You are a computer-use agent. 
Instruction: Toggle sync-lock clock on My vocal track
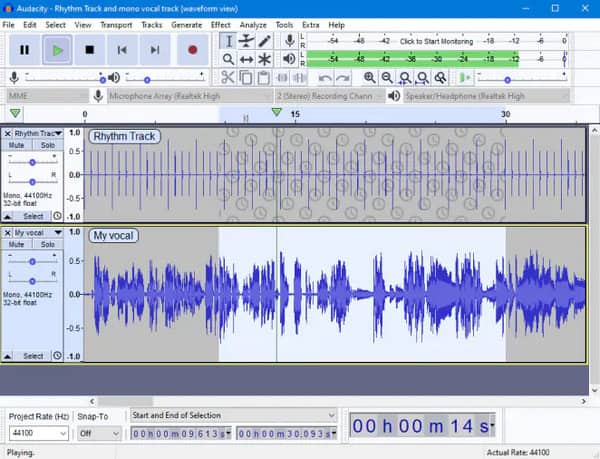click(x=57, y=356)
